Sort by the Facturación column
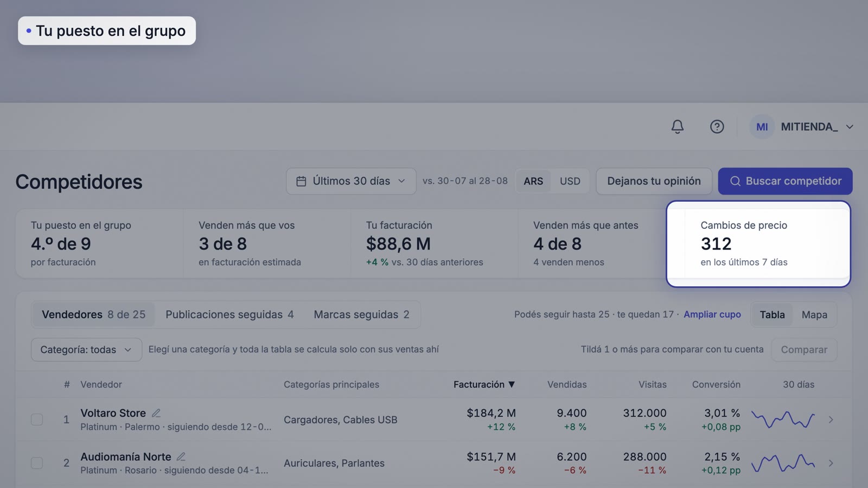 click(484, 384)
